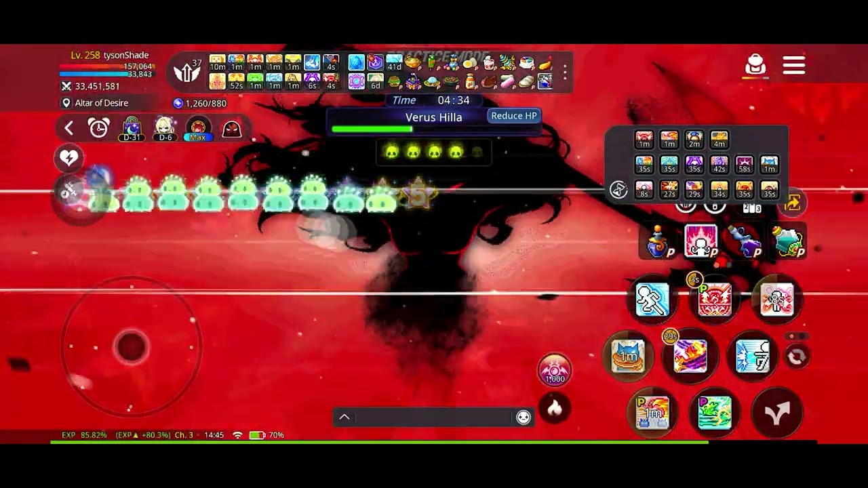The height and width of the screenshot is (488, 868).
Task: Tap the 52s buff icon
Action: (236, 82)
